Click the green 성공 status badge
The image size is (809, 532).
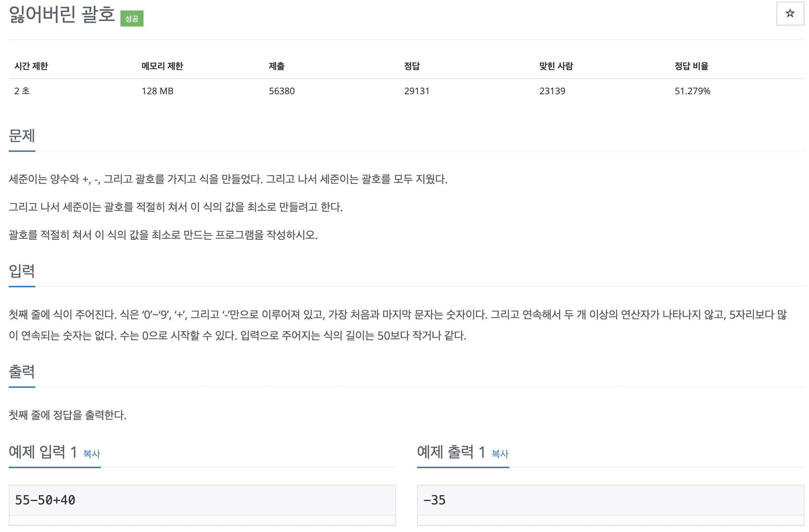coord(132,19)
